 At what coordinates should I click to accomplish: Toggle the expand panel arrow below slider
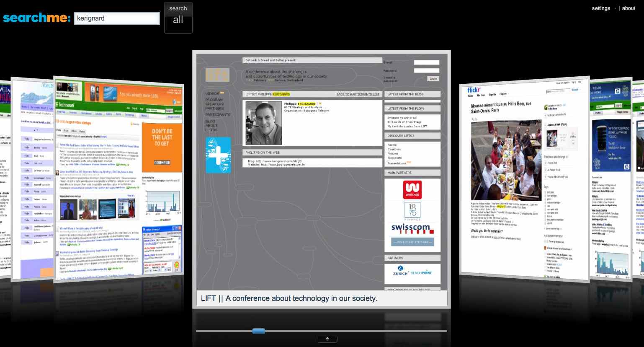327,339
